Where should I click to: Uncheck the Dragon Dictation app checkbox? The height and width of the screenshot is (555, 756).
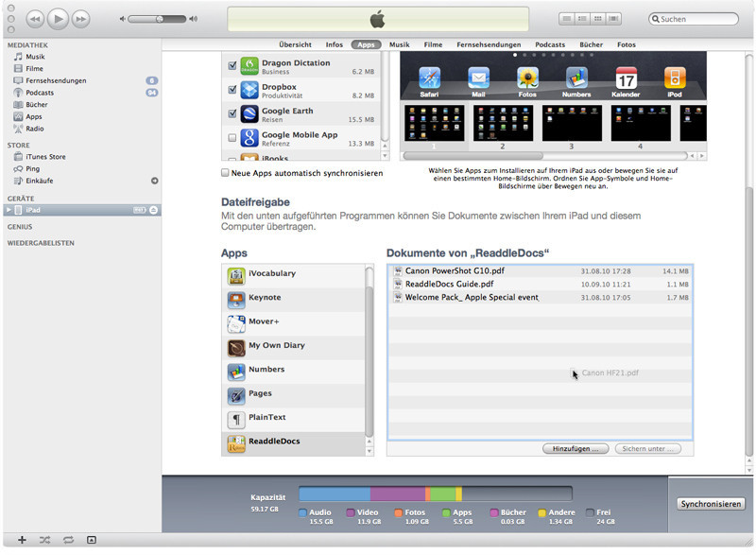232,65
